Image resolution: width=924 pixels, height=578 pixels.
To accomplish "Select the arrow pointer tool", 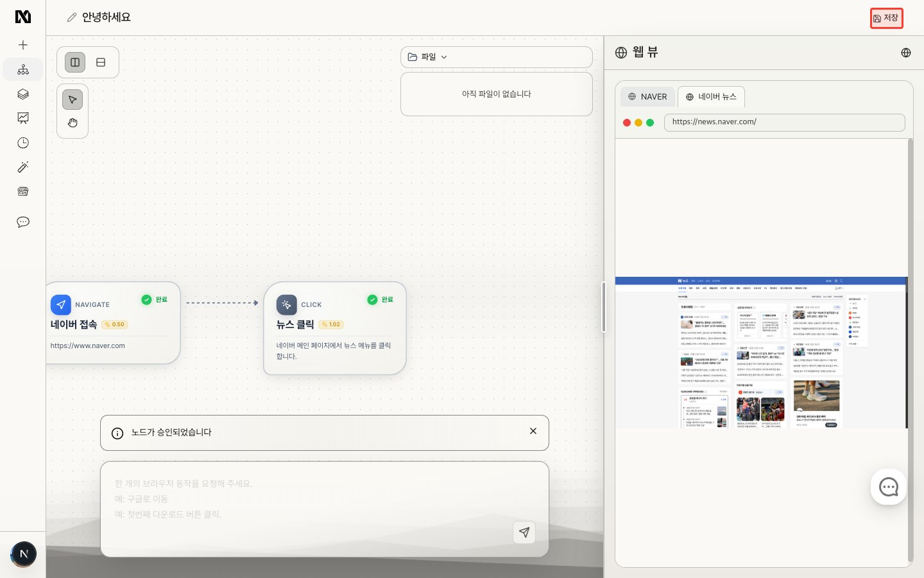I will point(73,100).
